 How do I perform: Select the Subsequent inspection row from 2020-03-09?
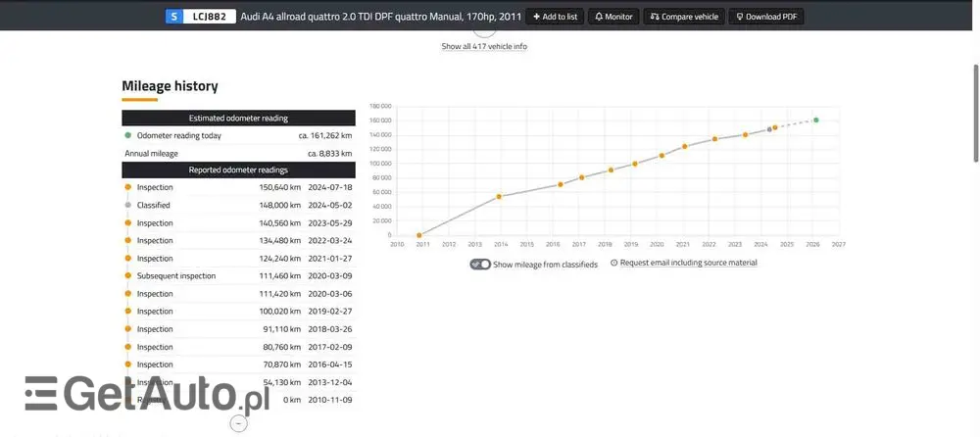pyautogui.click(x=238, y=276)
